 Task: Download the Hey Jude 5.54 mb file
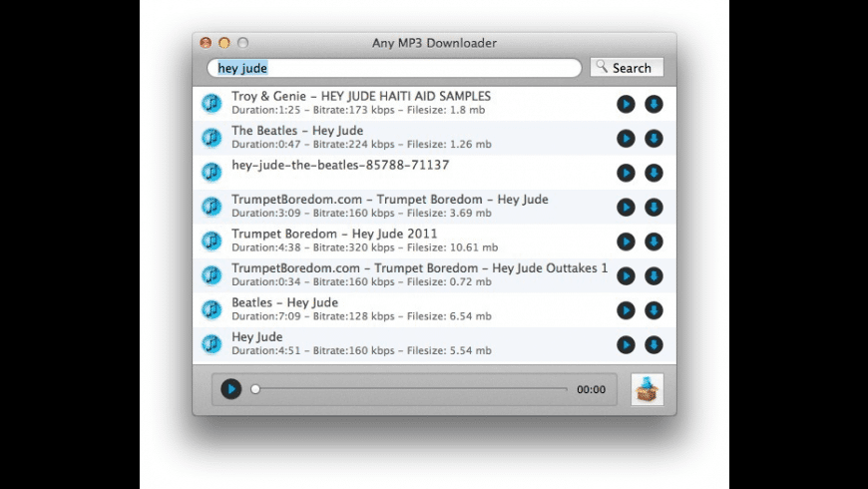click(x=653, y=344)
